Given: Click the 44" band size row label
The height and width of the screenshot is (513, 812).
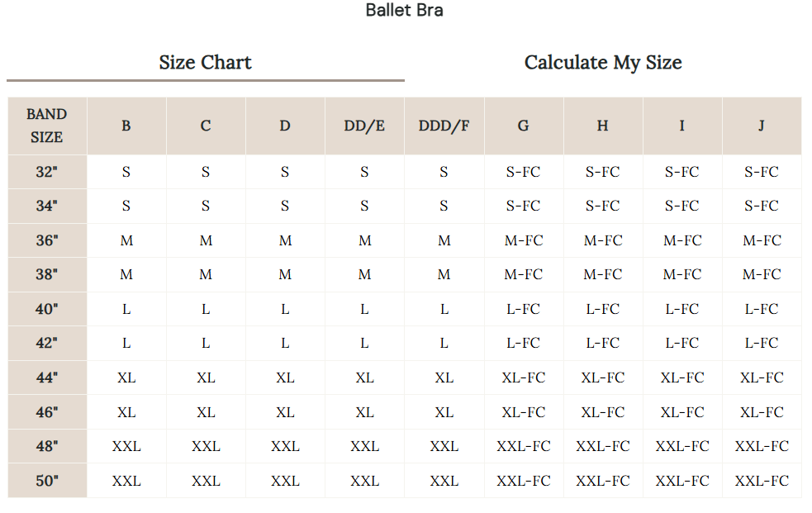Looking at the screenshot, I should (47, 378).
